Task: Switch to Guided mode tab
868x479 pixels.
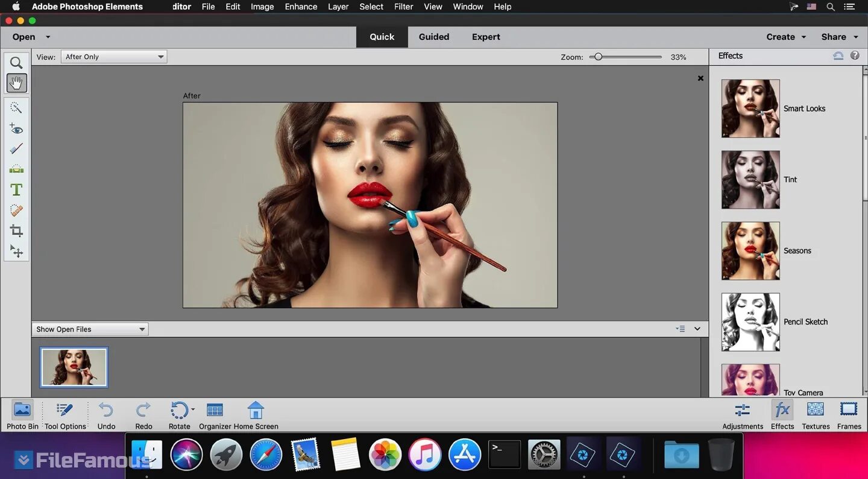Action: coord(434,37)
